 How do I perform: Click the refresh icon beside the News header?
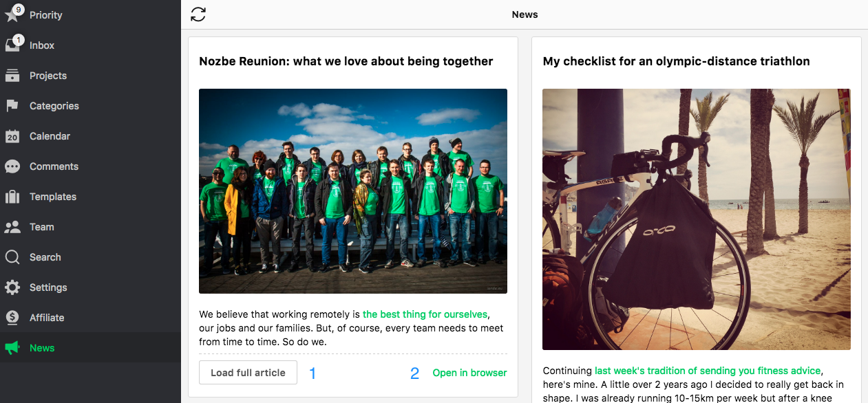[198, 14]
